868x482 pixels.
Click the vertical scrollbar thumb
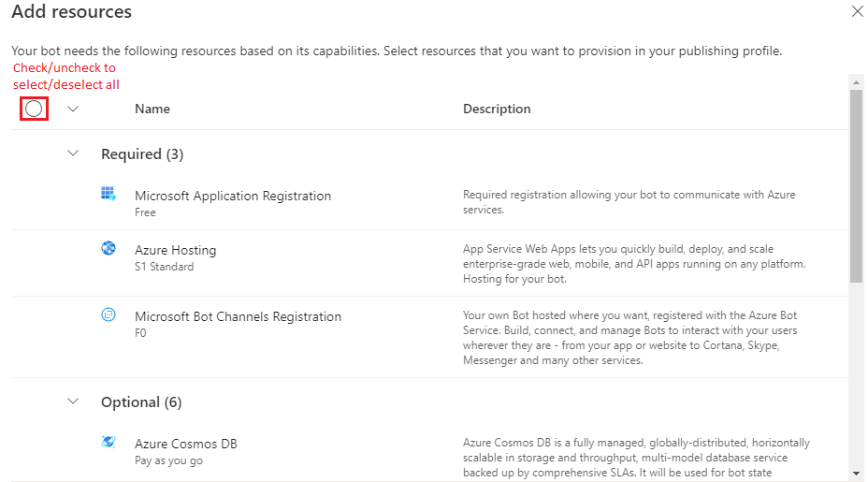(856, 185)
